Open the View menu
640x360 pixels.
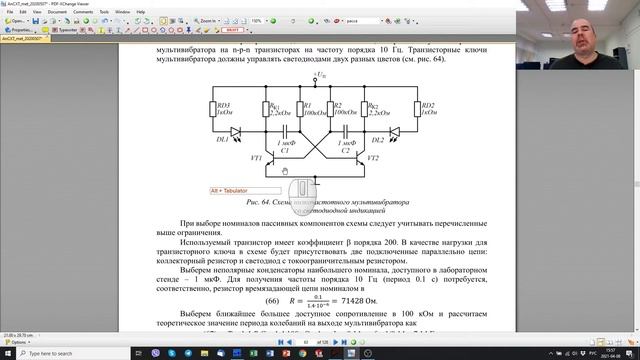pos(37,12)
